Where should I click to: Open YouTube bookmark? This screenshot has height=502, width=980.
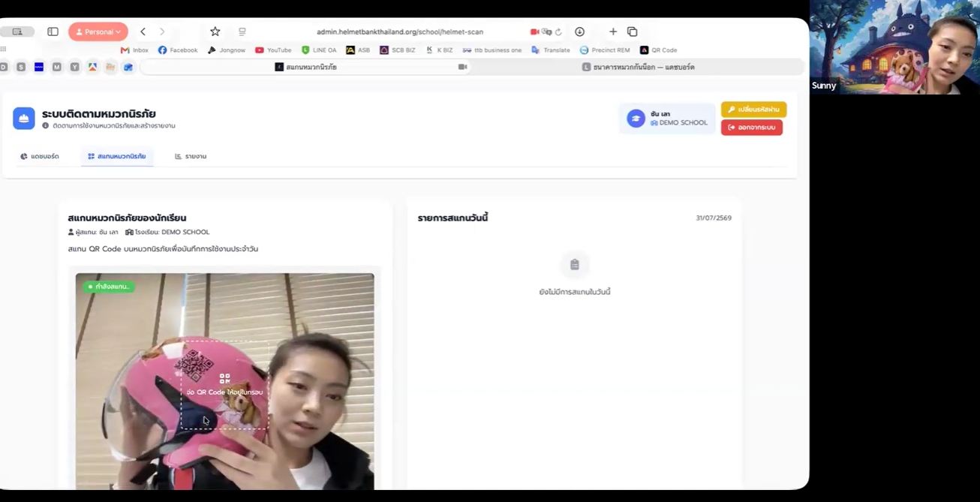tap(273, 50)
